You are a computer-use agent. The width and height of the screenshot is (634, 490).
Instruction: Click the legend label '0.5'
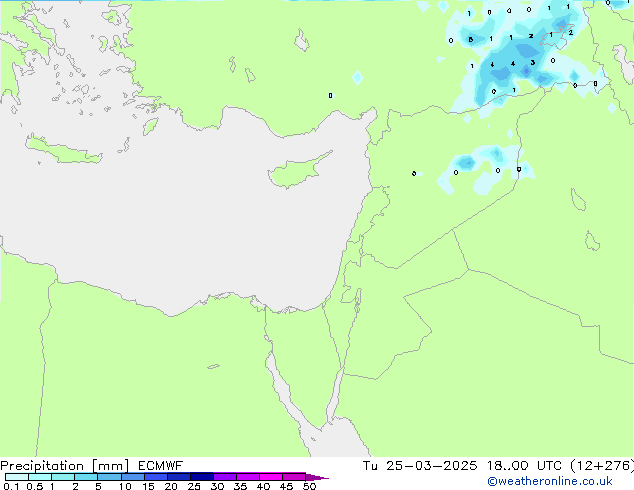(34, 486)
